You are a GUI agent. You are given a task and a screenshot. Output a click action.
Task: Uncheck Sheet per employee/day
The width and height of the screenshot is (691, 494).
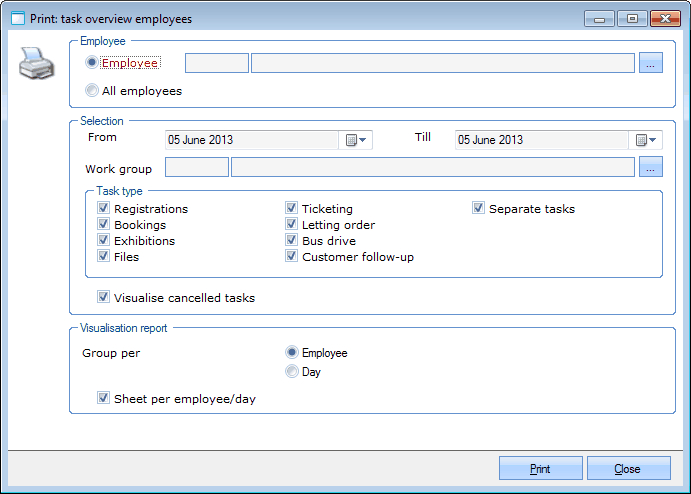click(x=103, y=399)
